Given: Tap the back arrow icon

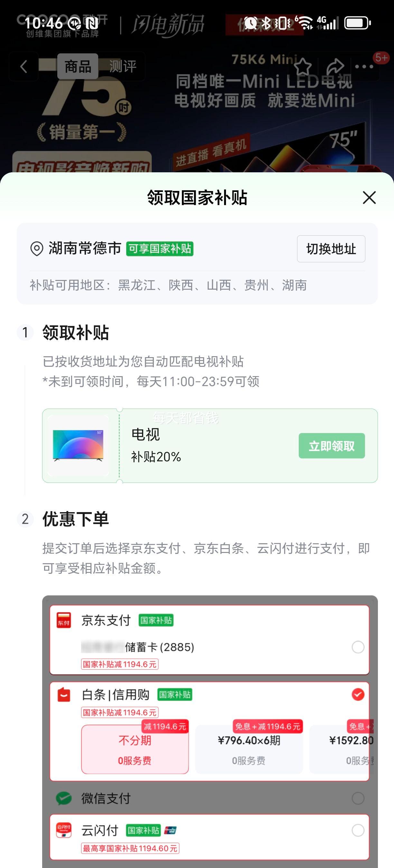Looking at the screenshot, I should (23, 66).
